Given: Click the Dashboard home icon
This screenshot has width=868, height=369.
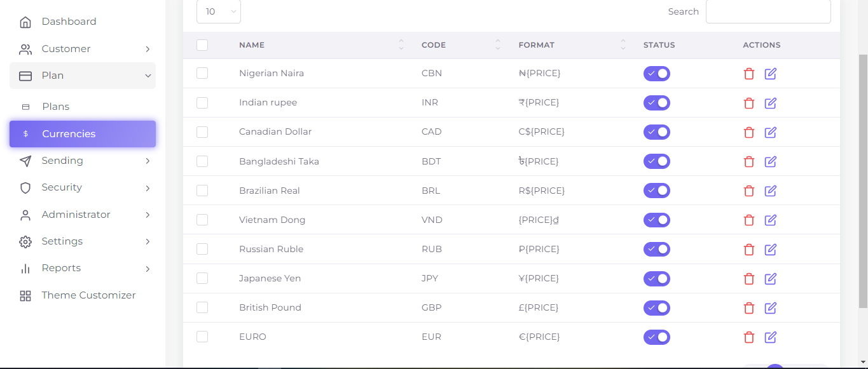Looking at the screenshot, I should point(25,22).
